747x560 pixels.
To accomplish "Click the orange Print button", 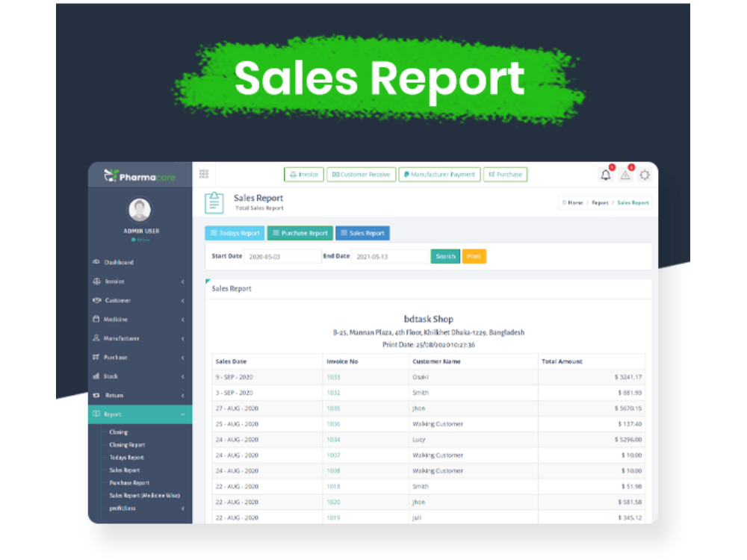I will click(474, 256).
